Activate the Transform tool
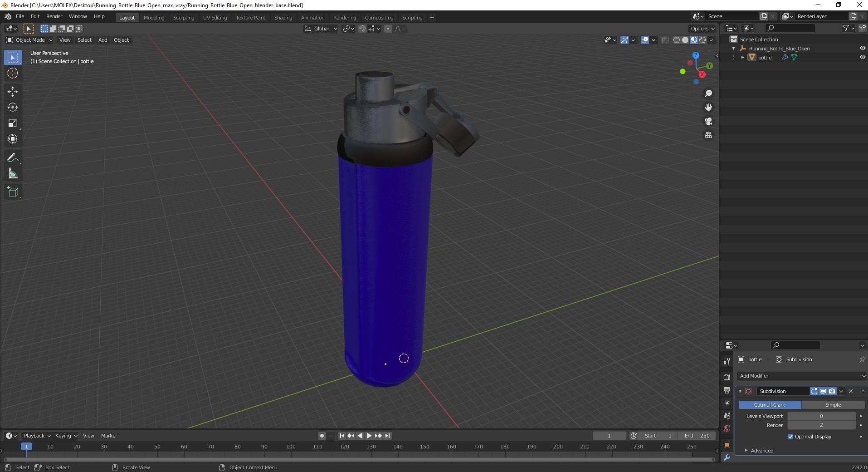Image resolution: width=868 pixels, height=472 pixels. [x=13, y=139]
